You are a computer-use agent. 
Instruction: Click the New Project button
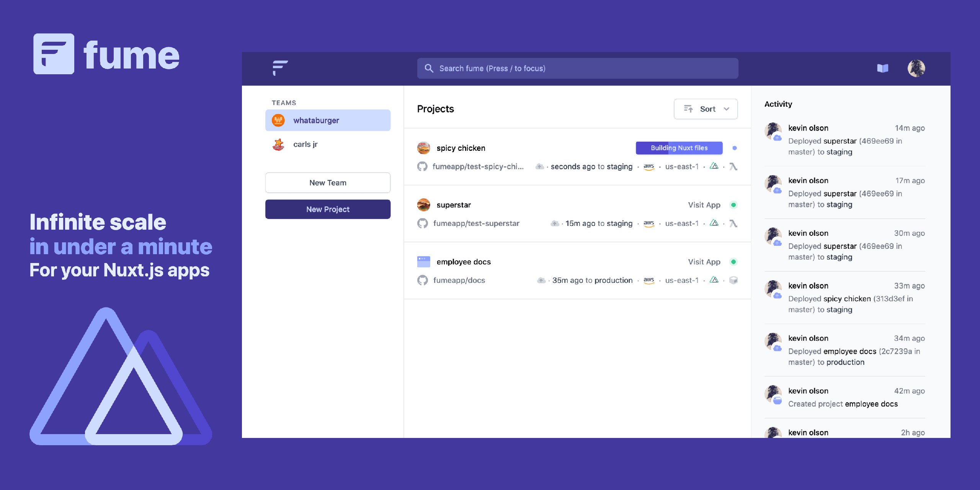tap(328, 209)
